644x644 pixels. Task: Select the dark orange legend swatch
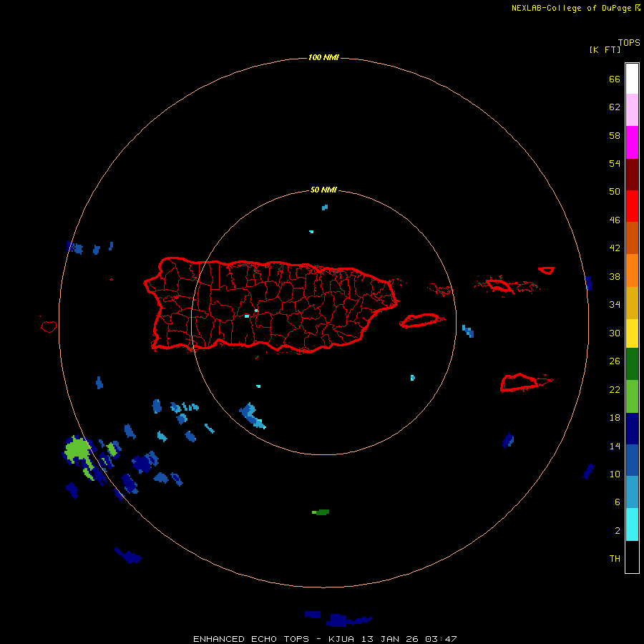(632, 238)
